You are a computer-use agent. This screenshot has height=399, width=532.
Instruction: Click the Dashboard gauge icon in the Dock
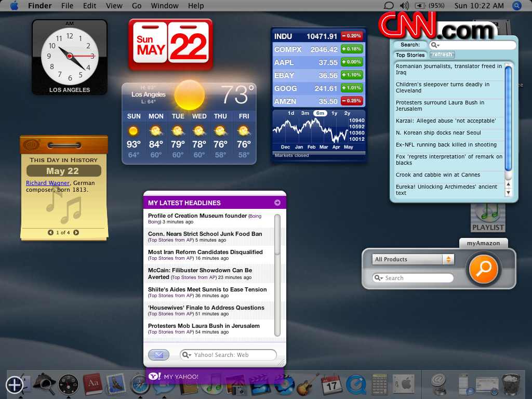click(69, 385)
